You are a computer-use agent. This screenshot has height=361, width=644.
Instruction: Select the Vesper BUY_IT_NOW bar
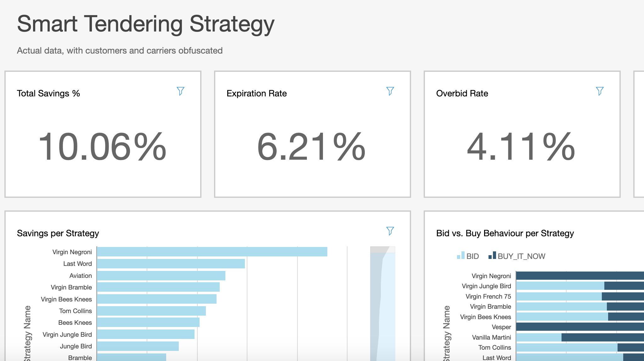(580, 327)
